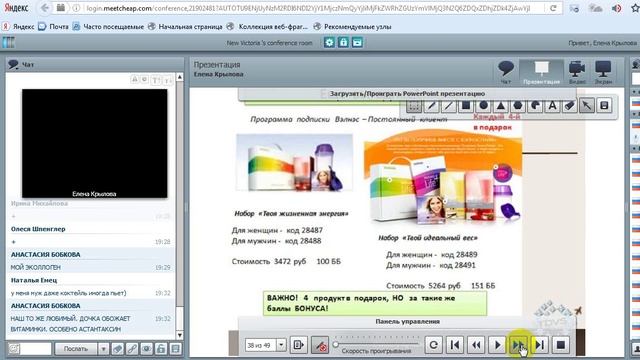640x360 pixels.
Task: Go back with the rewind button
Action: click(x=476, y=345)
